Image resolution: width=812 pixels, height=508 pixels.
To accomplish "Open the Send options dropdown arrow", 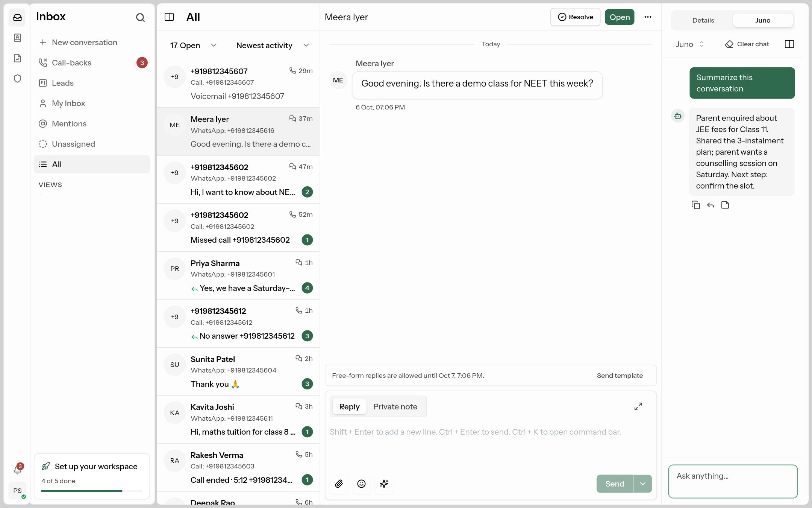I will pyautogui.click(x=643, y=484).
